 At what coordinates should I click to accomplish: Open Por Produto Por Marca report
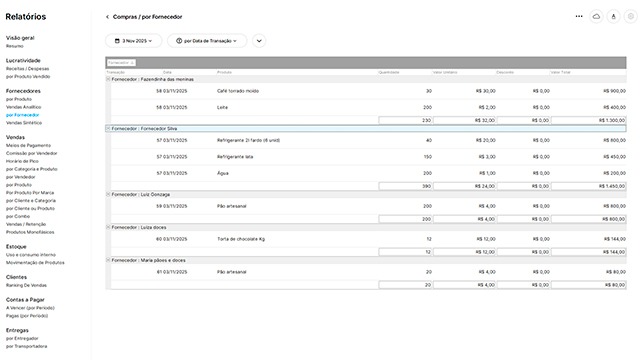tap(30, 193)
